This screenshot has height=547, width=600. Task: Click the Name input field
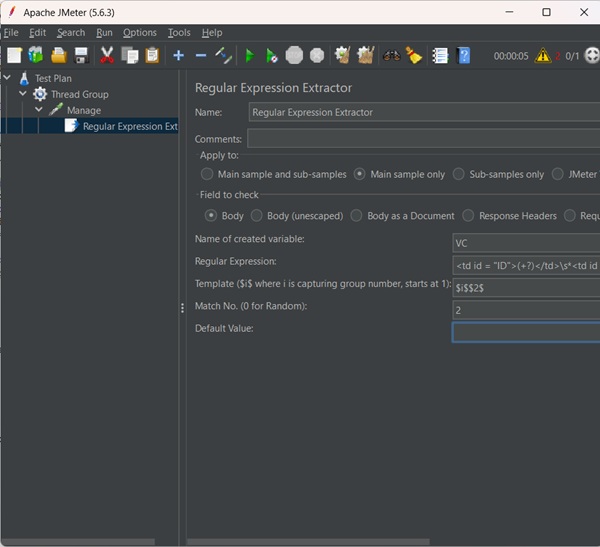click(424, 112)
